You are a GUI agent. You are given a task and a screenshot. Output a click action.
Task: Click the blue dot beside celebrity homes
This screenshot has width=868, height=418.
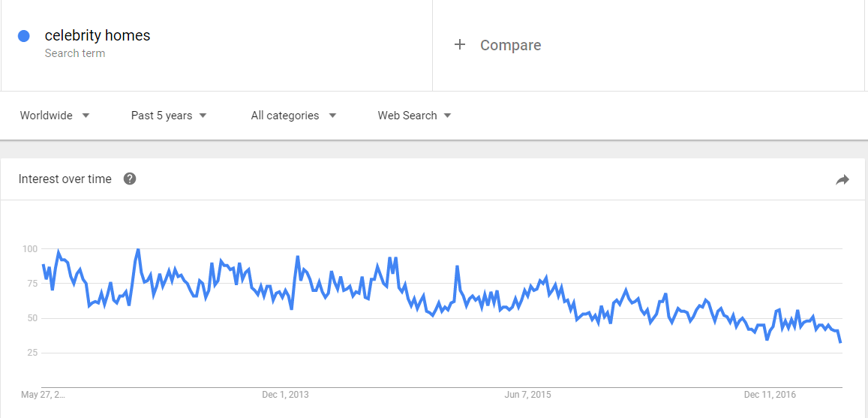coord(24,35)
